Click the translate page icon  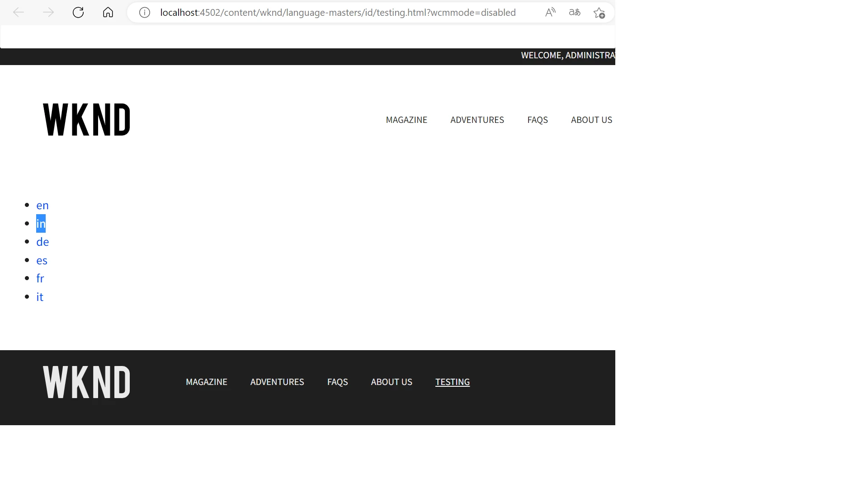click(x=575, y=12)
